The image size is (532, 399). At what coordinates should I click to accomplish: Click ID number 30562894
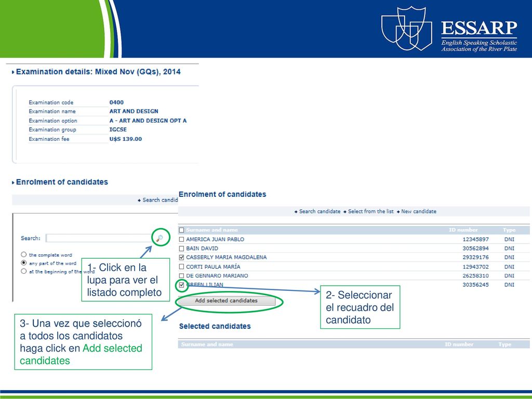(x=476, y=248)
